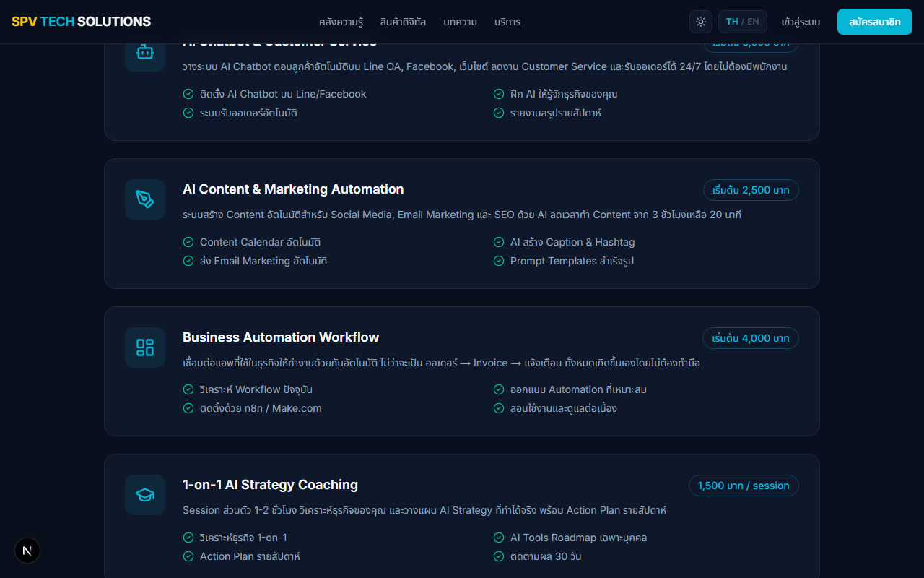Toggle light/dark theme sun icon

701,22
